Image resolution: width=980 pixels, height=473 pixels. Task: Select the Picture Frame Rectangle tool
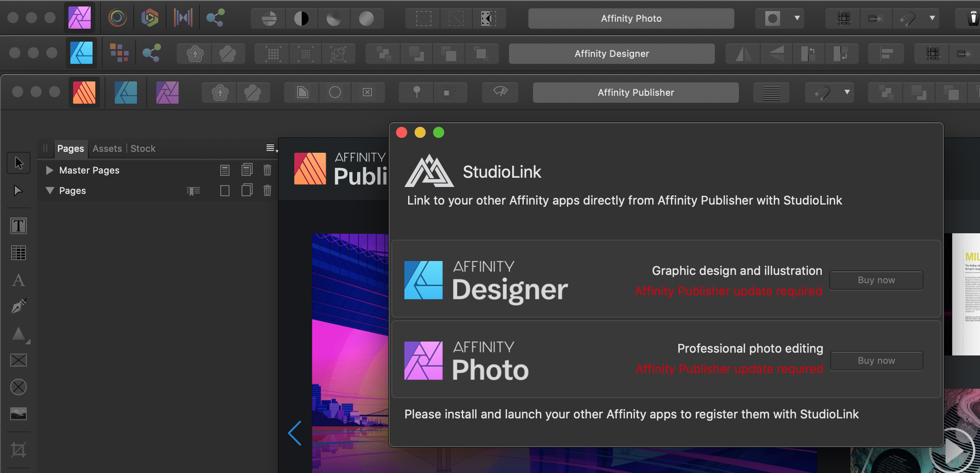[x=19, y=360]
